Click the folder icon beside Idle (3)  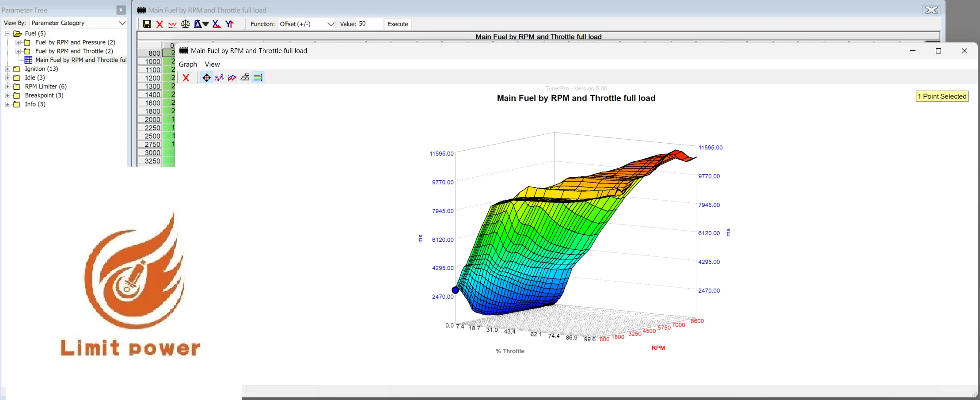tap(17, 78)
